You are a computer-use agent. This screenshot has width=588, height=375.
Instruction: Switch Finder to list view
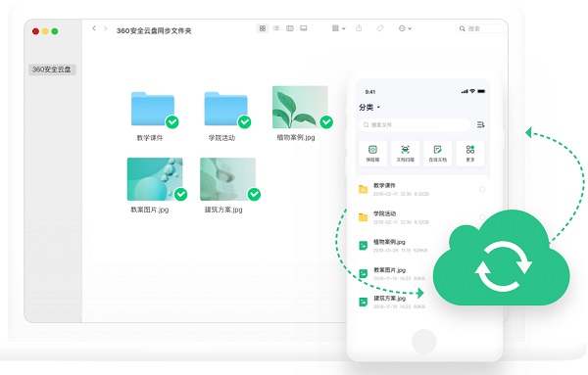coord(276,28)
